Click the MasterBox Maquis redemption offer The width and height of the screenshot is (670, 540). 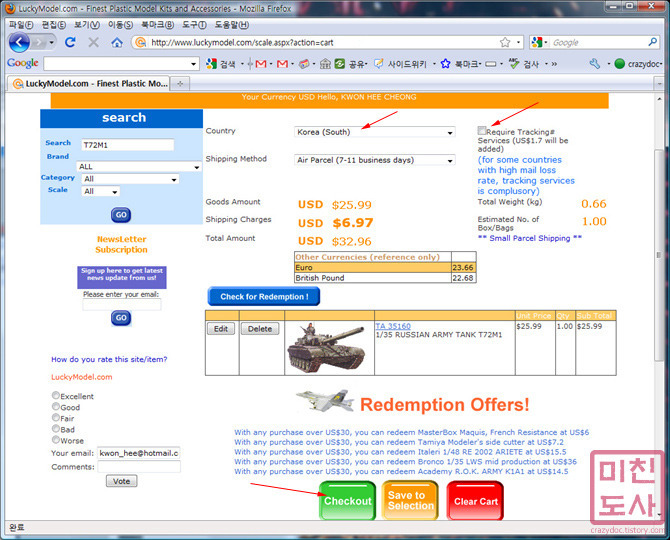411,432
